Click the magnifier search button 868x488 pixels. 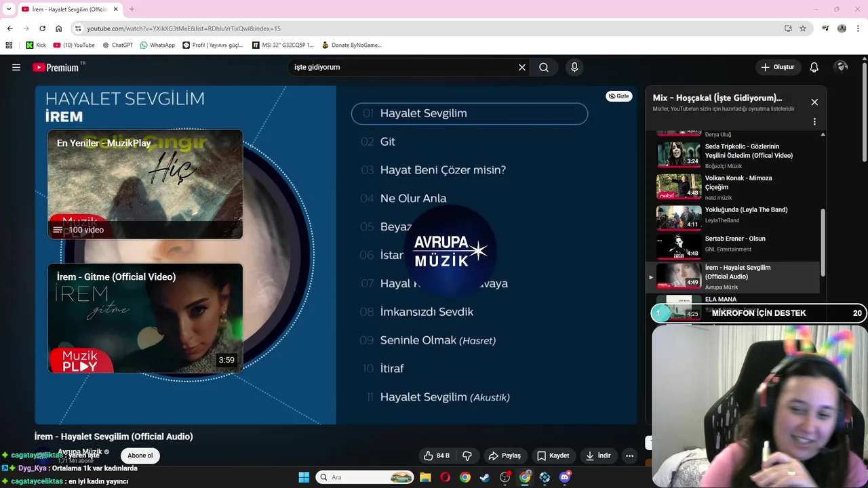point(544,67)
